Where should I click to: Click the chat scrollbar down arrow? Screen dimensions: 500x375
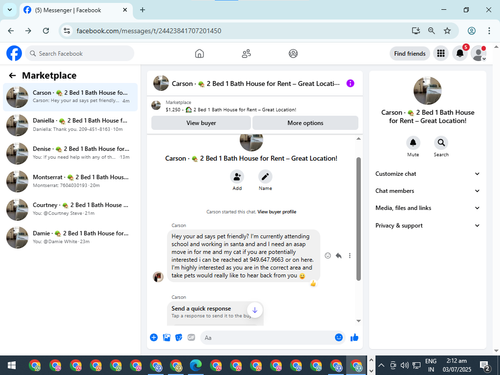(x=359, y=321)
